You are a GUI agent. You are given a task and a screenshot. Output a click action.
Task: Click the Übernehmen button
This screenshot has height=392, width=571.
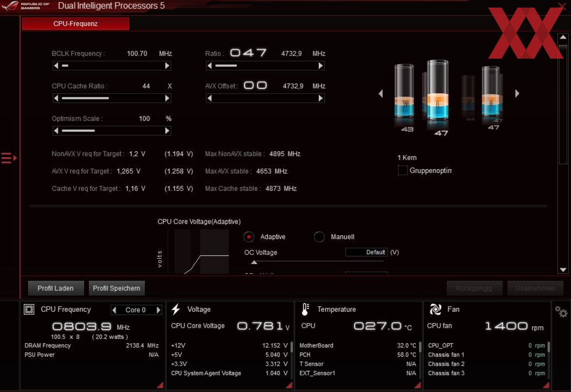[x=535, y=288]
